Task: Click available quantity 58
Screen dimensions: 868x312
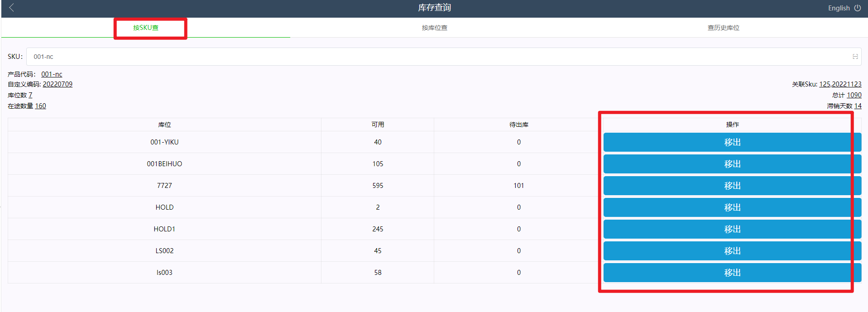Action: [378, 273]
